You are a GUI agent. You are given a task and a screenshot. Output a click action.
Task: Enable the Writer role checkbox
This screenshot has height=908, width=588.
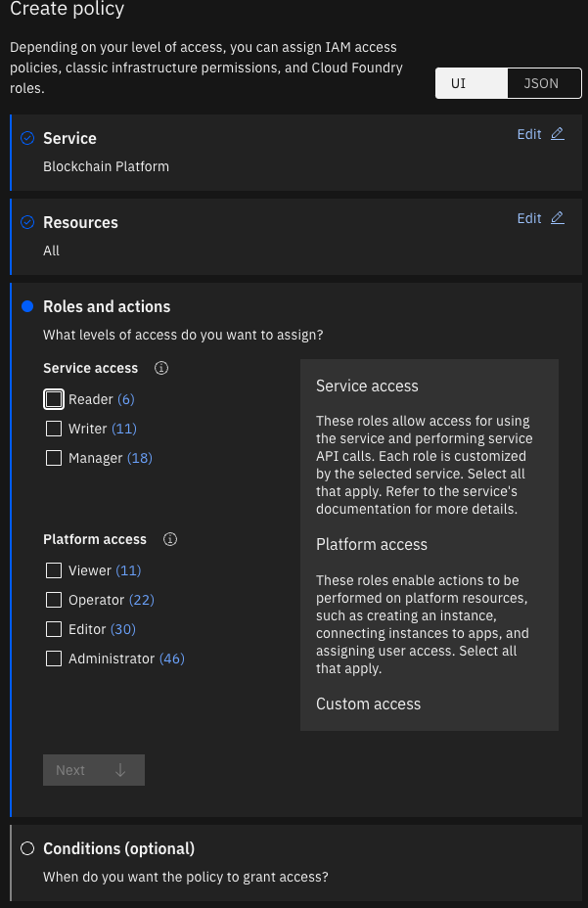pos(54,429)
